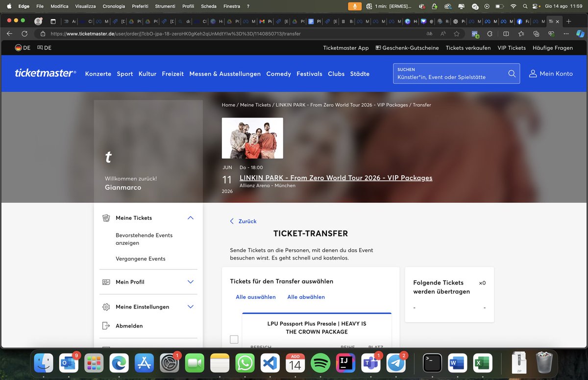Open Terminal from the Dock
Screen dimensions: 588x380
click(432, 363)
